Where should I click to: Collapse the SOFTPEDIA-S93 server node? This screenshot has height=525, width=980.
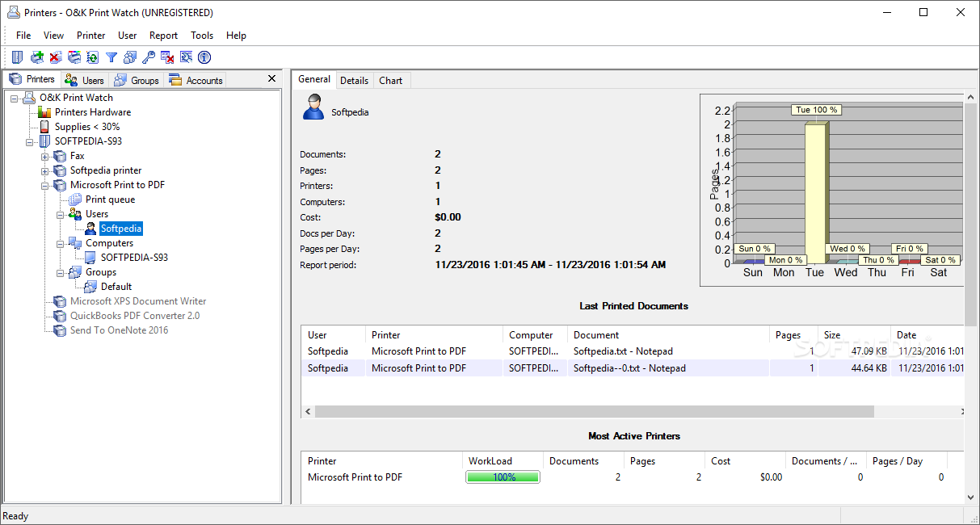30,141
